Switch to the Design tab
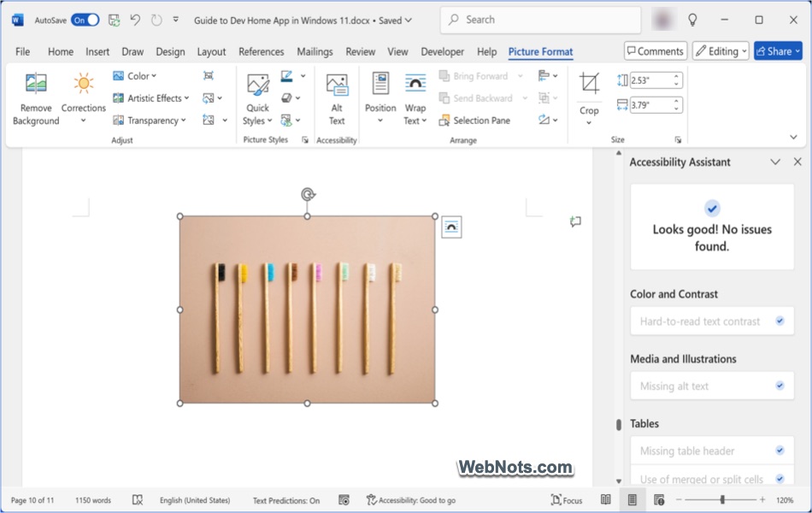The height and width of the screenshot is (513, 812). coord(170,52)
